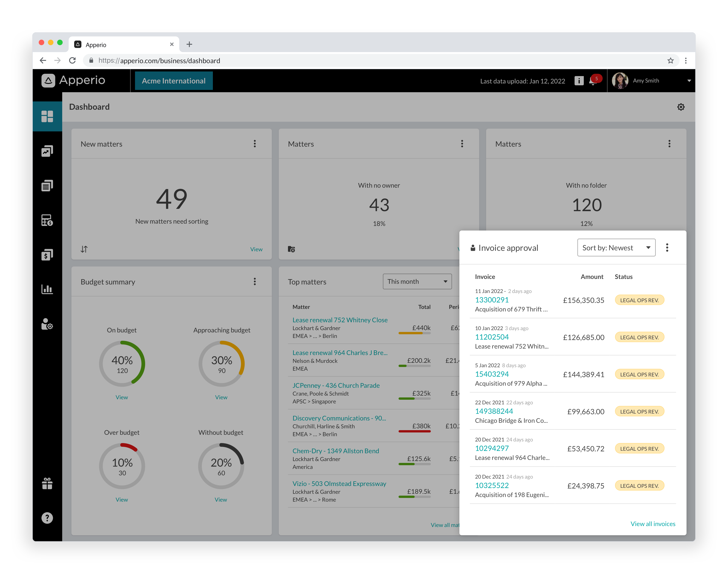Click the On budget 40% progress ring
This screenshot has width=728, height=574.
[122, 364]
